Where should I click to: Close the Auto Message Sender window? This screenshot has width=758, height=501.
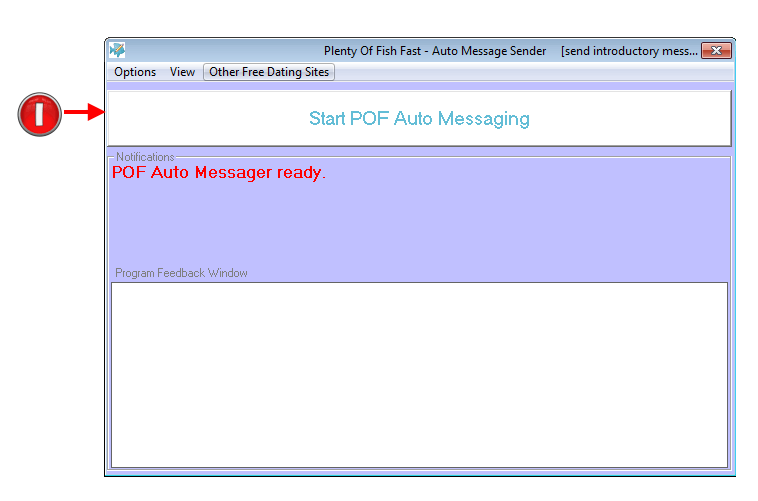click(x=716, y=50)
